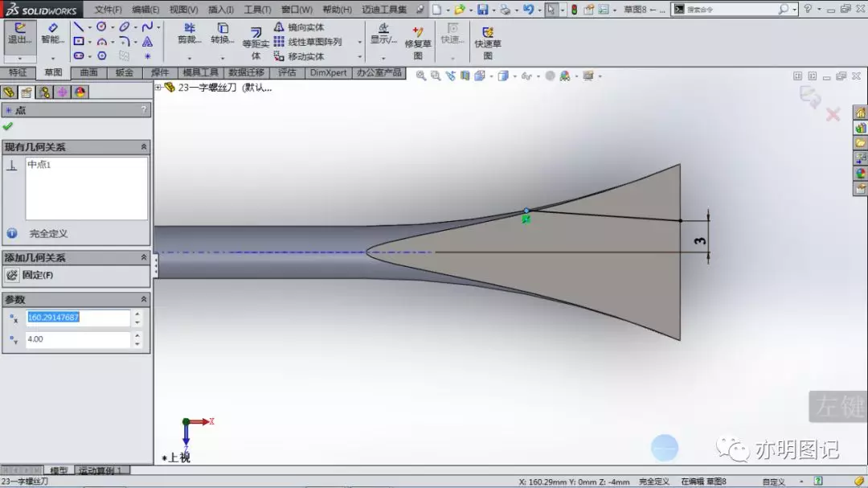Confirm the point with green checkmark
The image size is (868, 488).
8,126
